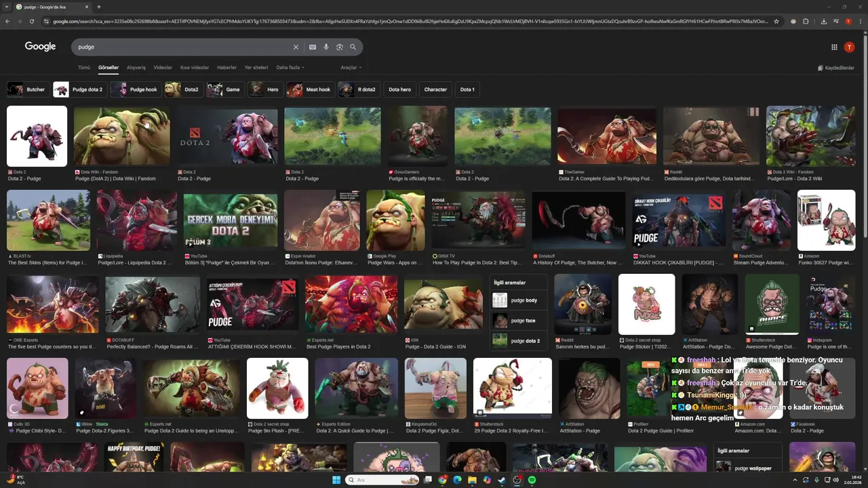The width and height of the screenshot is (868, 488).
Task: Open the Google account avatar on the page
Action: [849, 47]
